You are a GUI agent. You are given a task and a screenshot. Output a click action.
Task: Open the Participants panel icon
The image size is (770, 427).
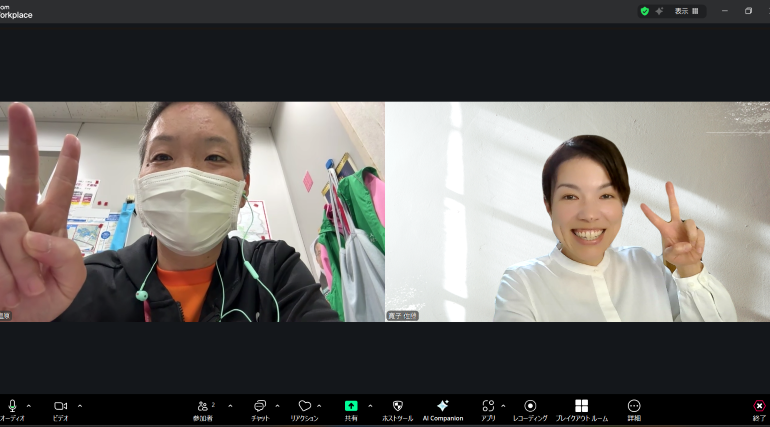(204, 406)
